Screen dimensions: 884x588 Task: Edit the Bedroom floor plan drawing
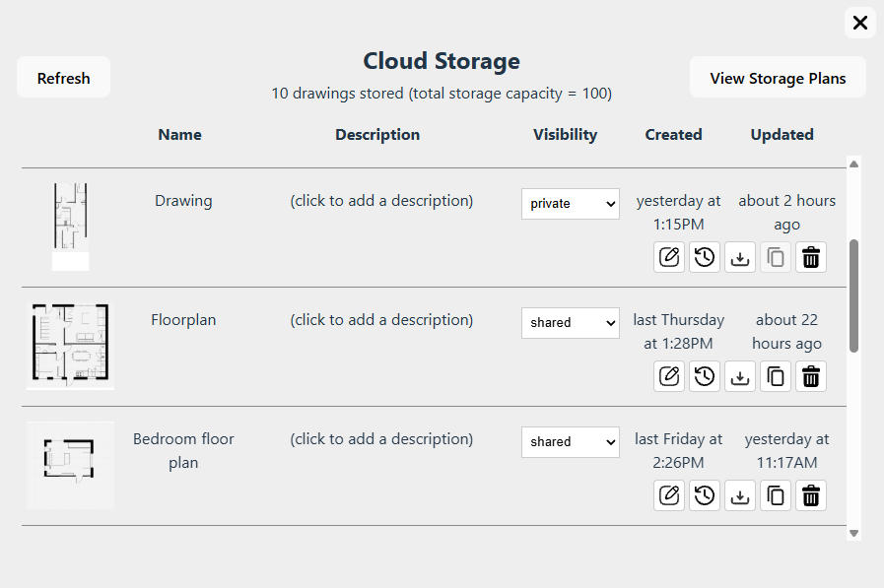click(669, 495)
